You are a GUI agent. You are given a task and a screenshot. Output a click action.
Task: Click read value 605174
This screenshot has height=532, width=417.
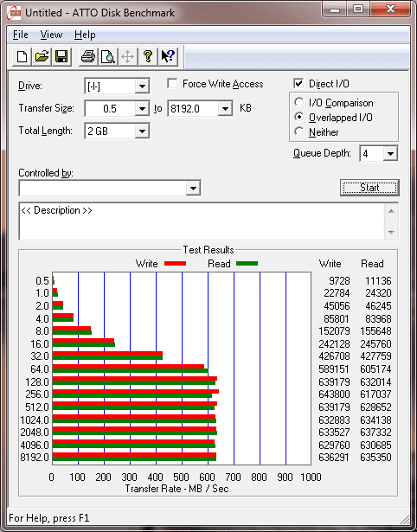click(x=376, y=369)
